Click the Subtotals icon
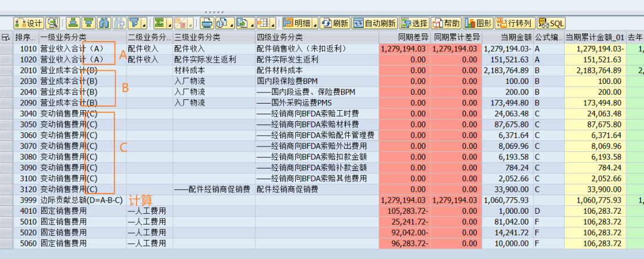 [x=180, y=23]
